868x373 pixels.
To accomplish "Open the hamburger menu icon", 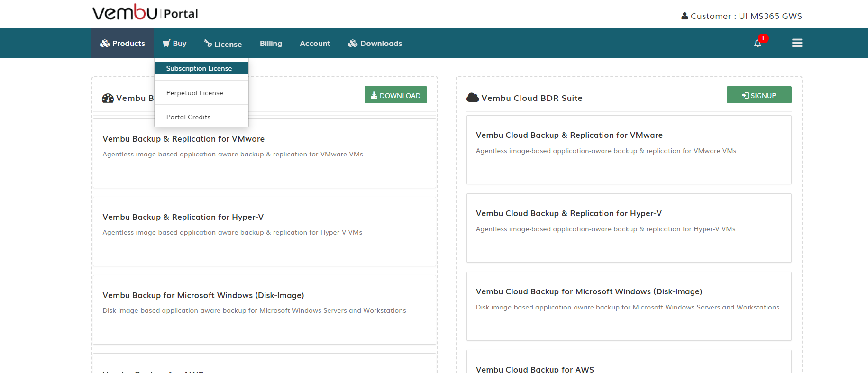I will (x=797, y=43).
